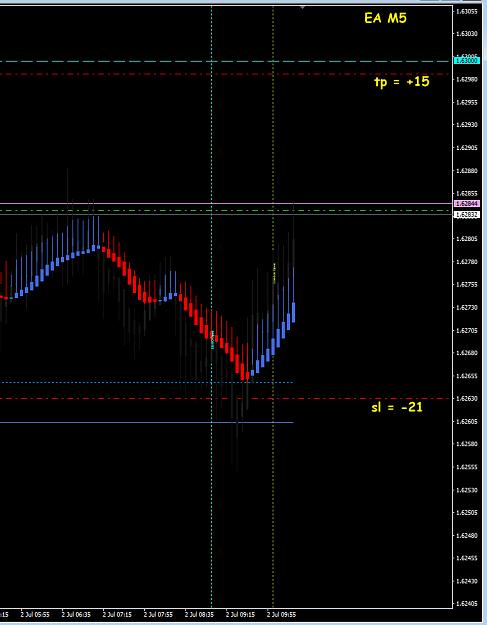Click the lowest red candle near 09:15
Viewport: 487px width, 625px height.
(242, 371)
